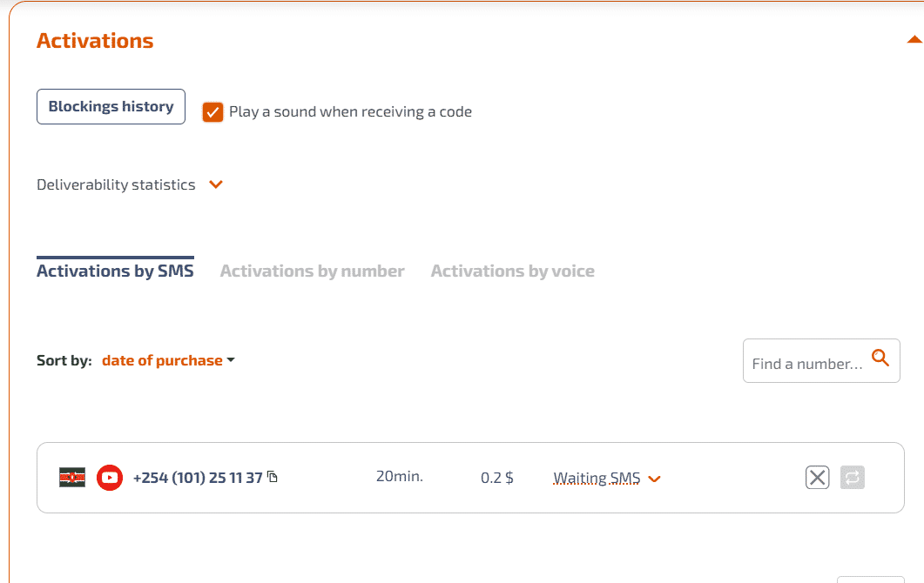Open the Blockings history
The height and width of the screenshot is (583, 924).
coord(111,106)
